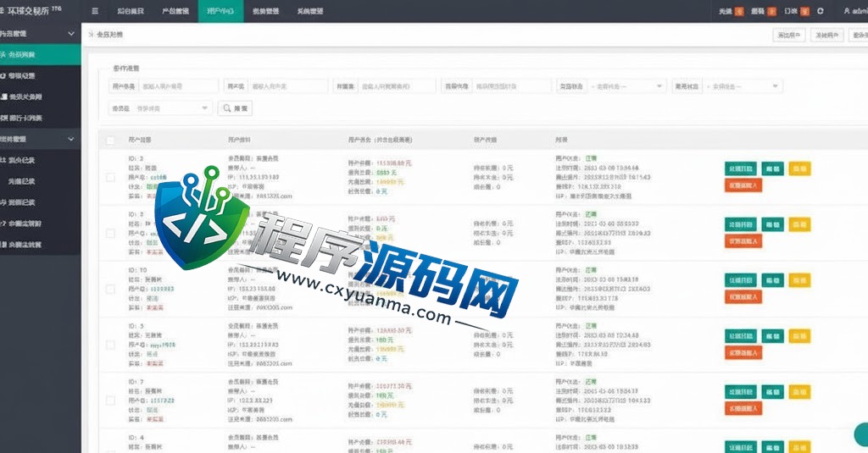Click small green button in ID 5 row
The height and width of the screenshot is (453, 868).
(772, 336)
